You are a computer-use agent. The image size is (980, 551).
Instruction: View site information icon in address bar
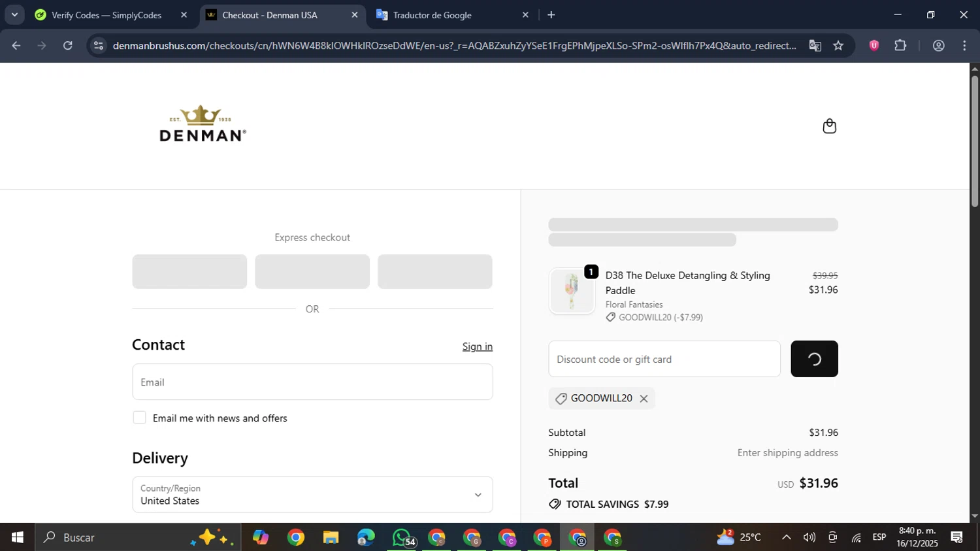coord(99,46)
